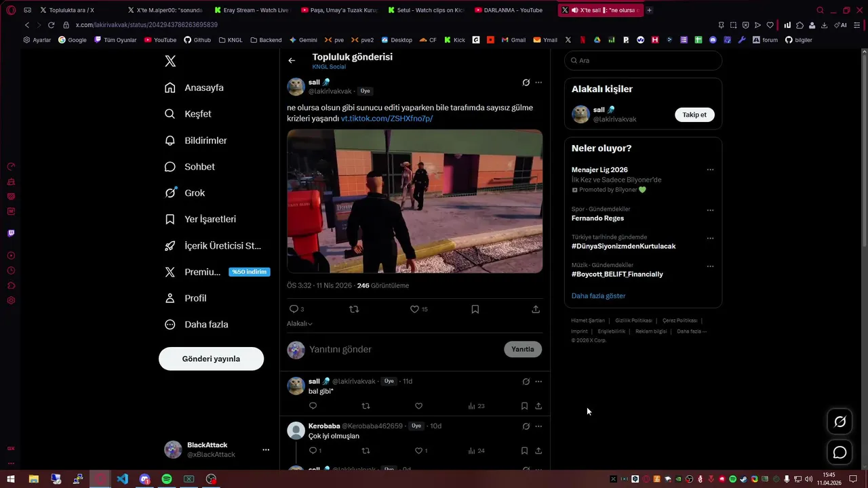This screenshot has width=868, height=488.
Task: Open options for Menajer Lig 2026 trend
Action: (x=710, y=170)
